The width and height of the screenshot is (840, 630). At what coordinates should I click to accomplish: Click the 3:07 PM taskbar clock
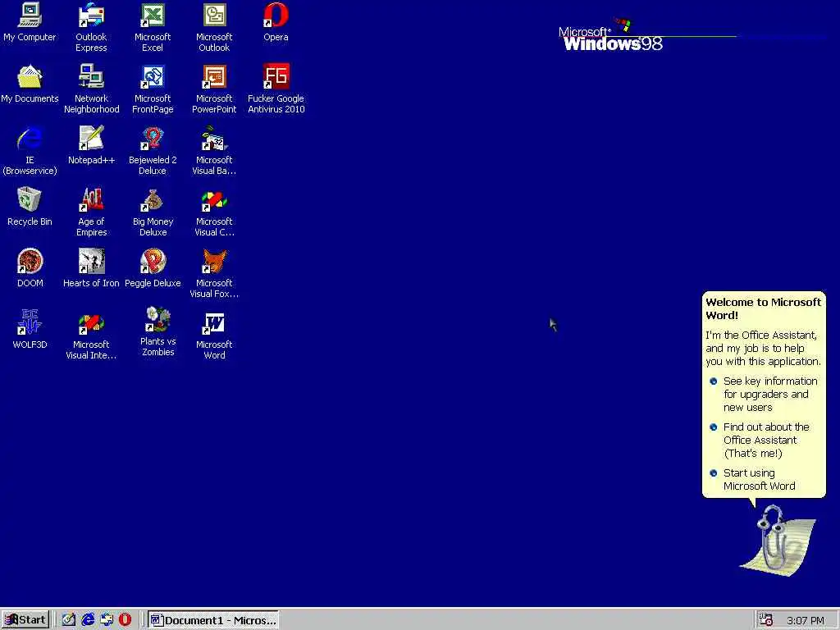806,620
